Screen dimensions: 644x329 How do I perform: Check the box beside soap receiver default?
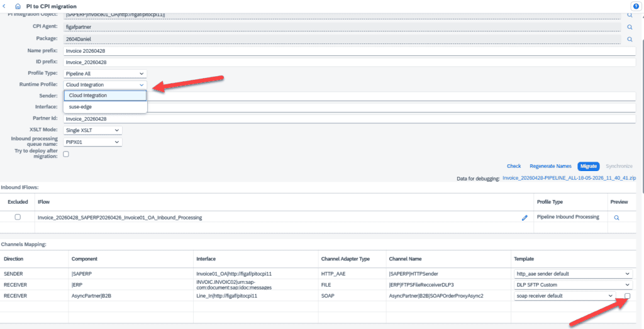(x=627, y=296)
